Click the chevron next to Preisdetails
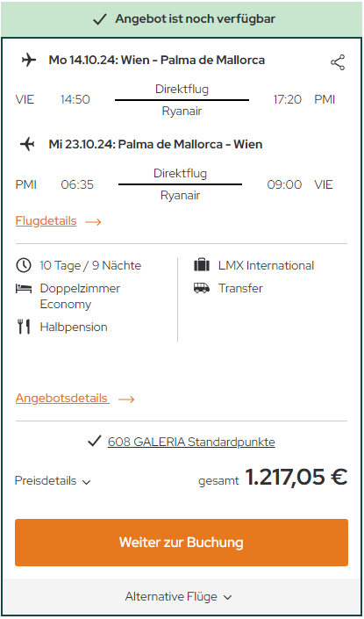 pyautogui.click(x=86, y=482)
